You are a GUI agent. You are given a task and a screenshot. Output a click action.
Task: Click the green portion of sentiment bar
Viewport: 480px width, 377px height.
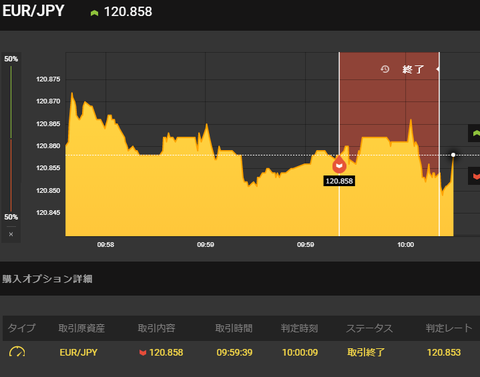tap(11, 102)
